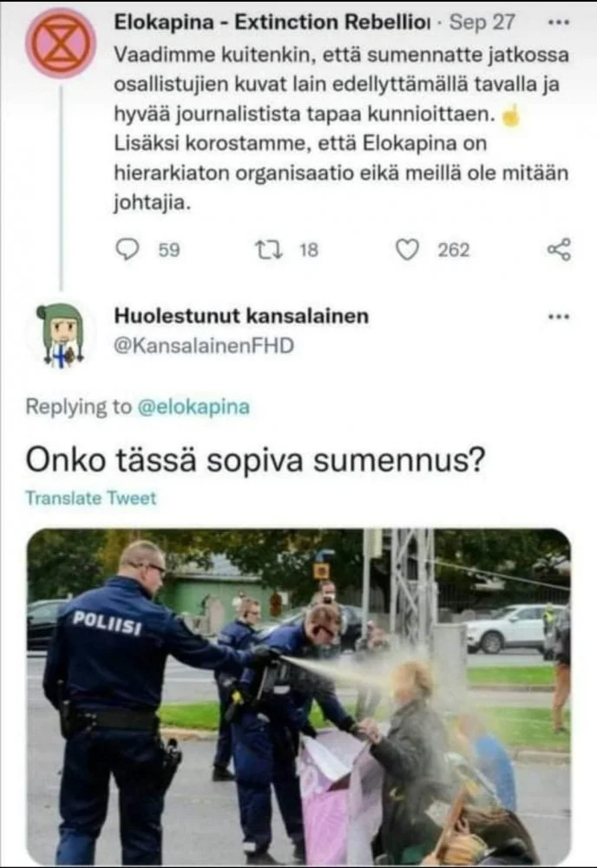
Task: Open the Huolestunut kansalainen display name
Action: click(241, 316)
